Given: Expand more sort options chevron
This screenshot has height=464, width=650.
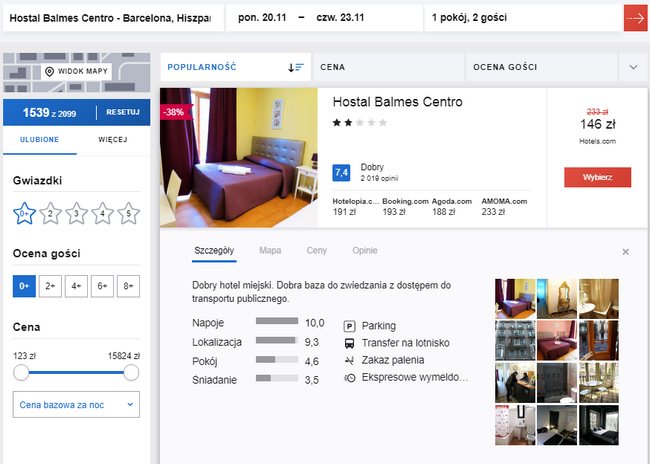Looking at the screenshot, I should (x=633, y=67).
